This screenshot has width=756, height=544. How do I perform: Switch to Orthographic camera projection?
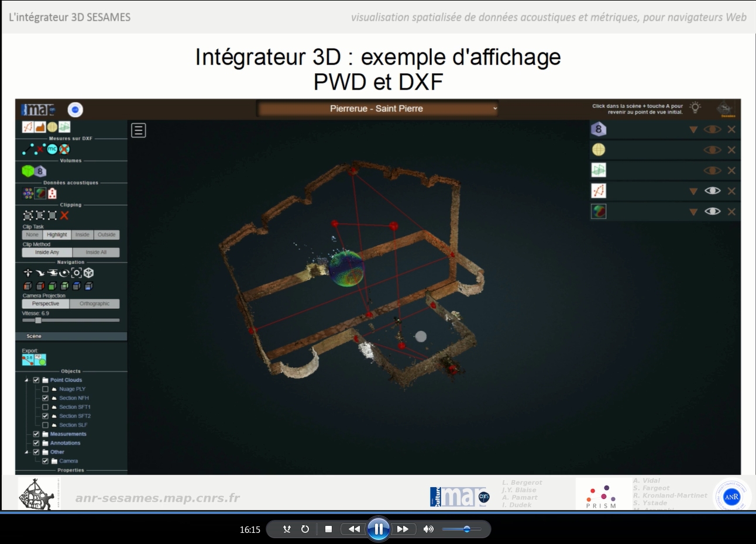coord(94,304)
